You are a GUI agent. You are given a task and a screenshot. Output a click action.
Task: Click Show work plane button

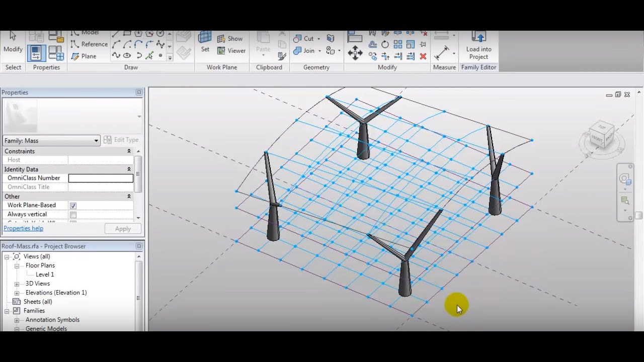[230, 39]
